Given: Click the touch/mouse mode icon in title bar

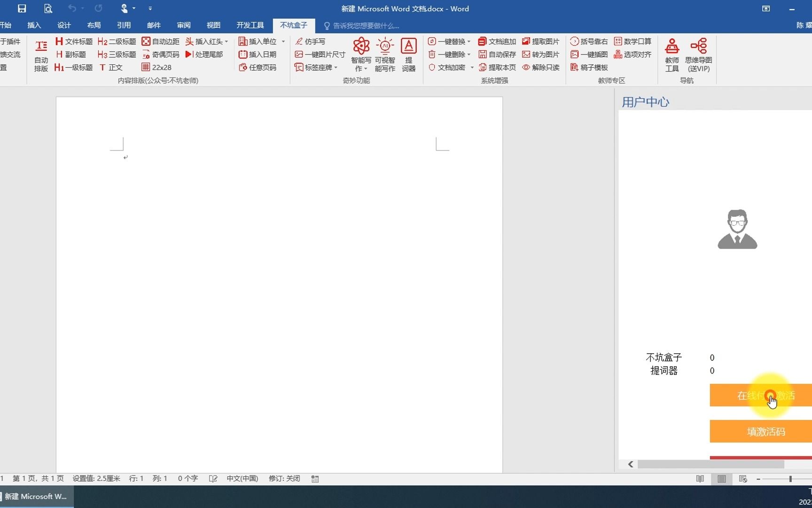Looking at the screenshot, I should (124, 8).
